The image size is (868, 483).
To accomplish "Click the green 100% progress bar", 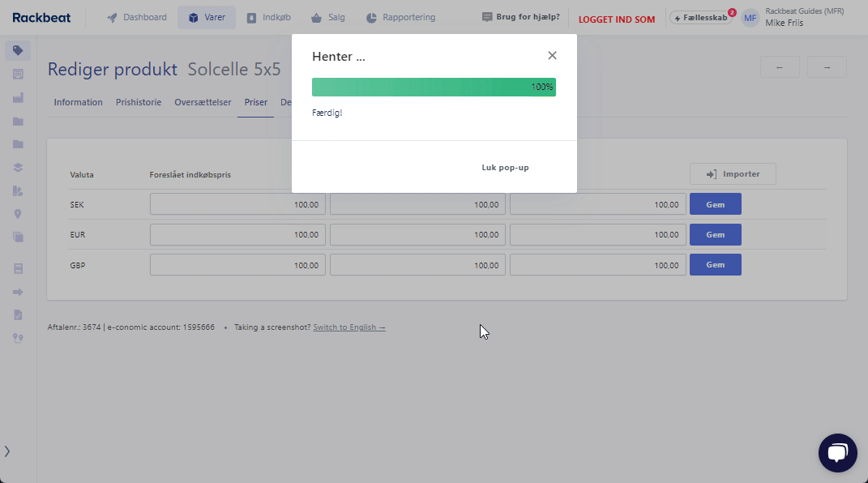I will pos(434,88).
